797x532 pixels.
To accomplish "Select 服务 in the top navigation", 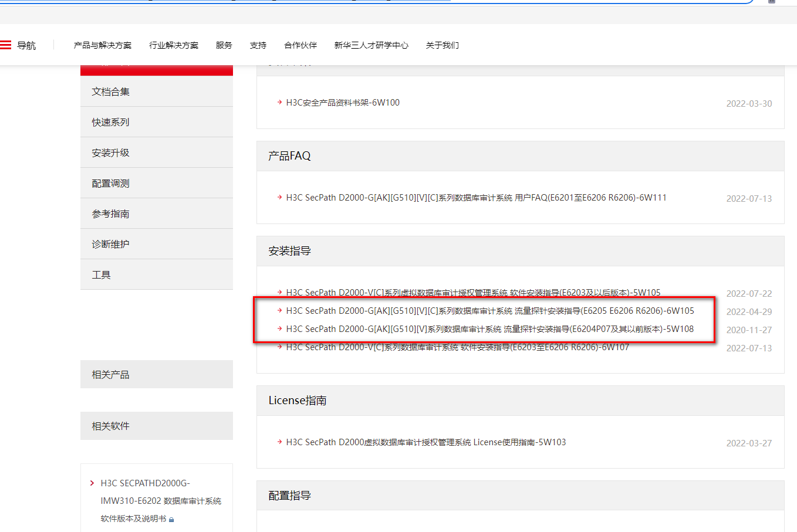I will tap(224, 45).
